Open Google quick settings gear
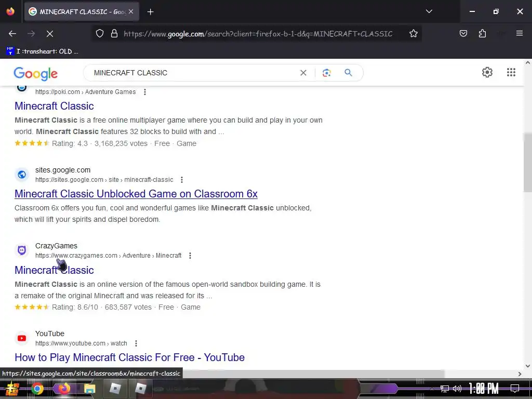 pyautogui.click(x=487, y=72)
